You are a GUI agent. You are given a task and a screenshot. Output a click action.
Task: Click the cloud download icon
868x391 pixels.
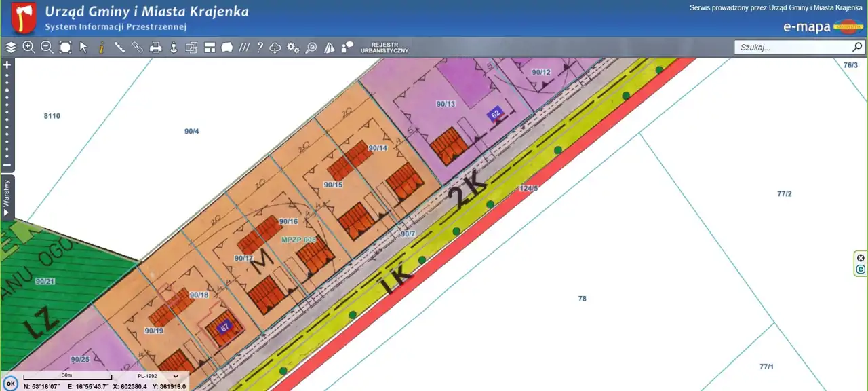coord(275,48)
